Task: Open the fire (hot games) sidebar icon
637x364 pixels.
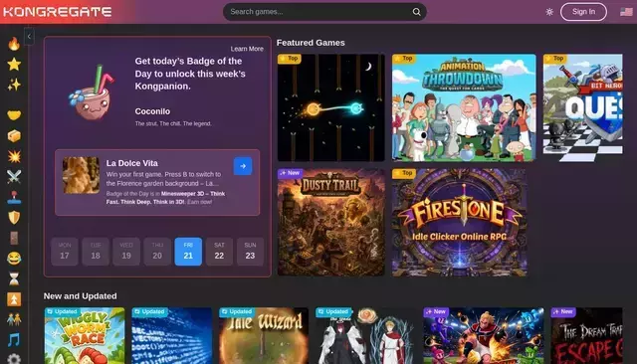Action: click(14, 44)
